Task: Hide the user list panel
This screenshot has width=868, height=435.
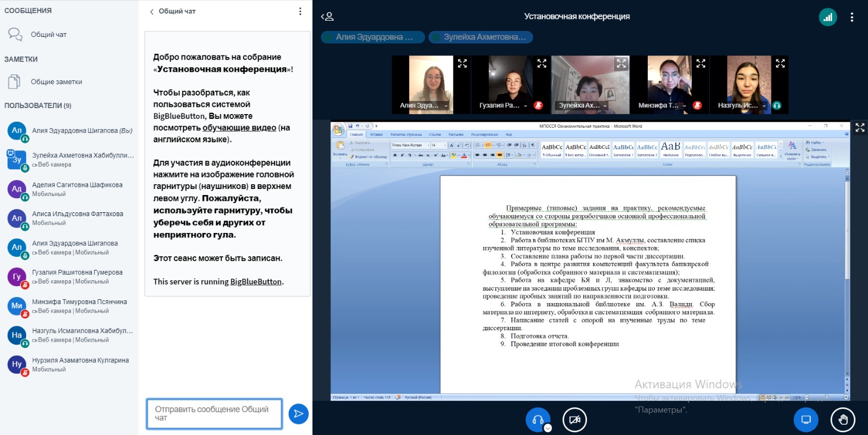Action: [327, 17]
